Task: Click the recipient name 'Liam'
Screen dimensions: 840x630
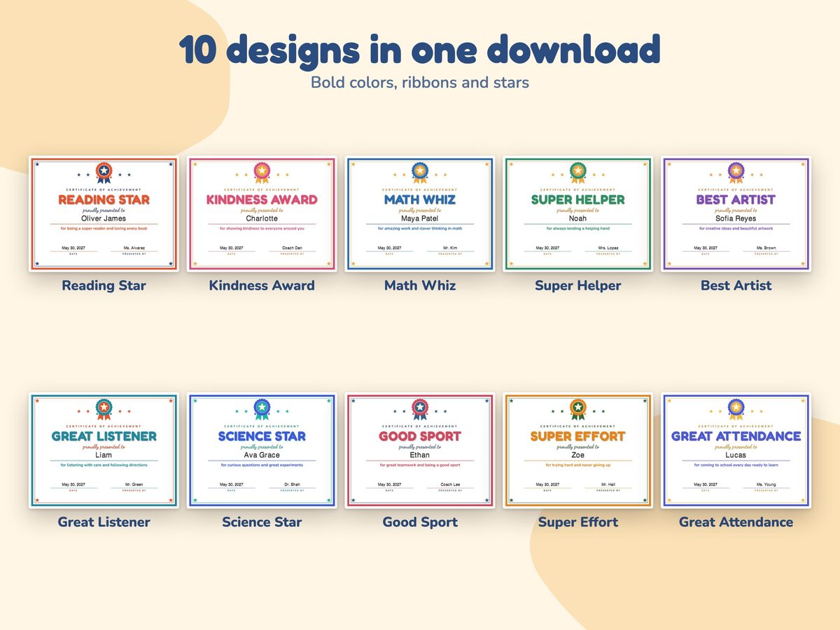Action: click(x=104, y=455)
